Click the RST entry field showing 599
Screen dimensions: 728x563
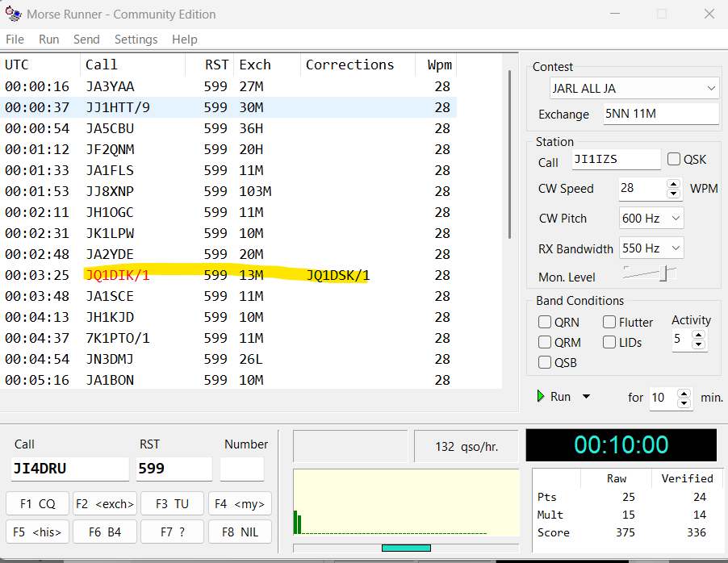coord(174,469)
